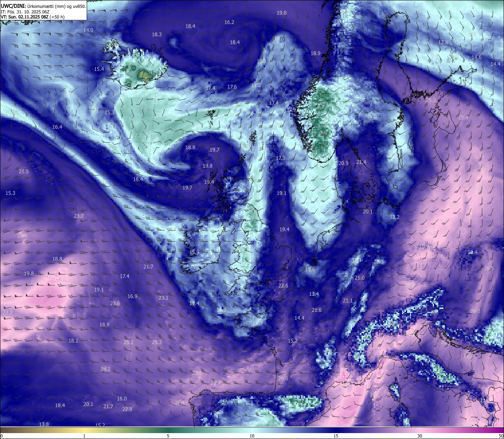Click the 13.4 value on the map
Image resolution: width=504 pixels, height=439 pixels.
coord(314,294)
